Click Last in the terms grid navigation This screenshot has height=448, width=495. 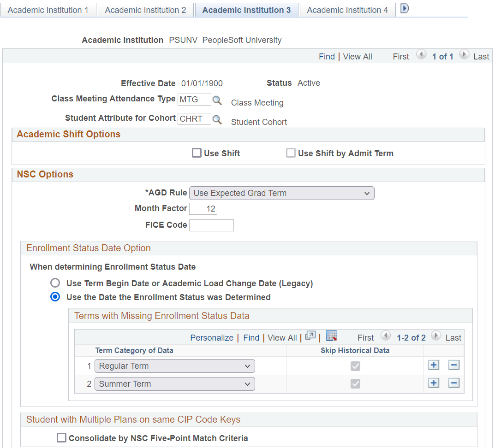point(453,337)
